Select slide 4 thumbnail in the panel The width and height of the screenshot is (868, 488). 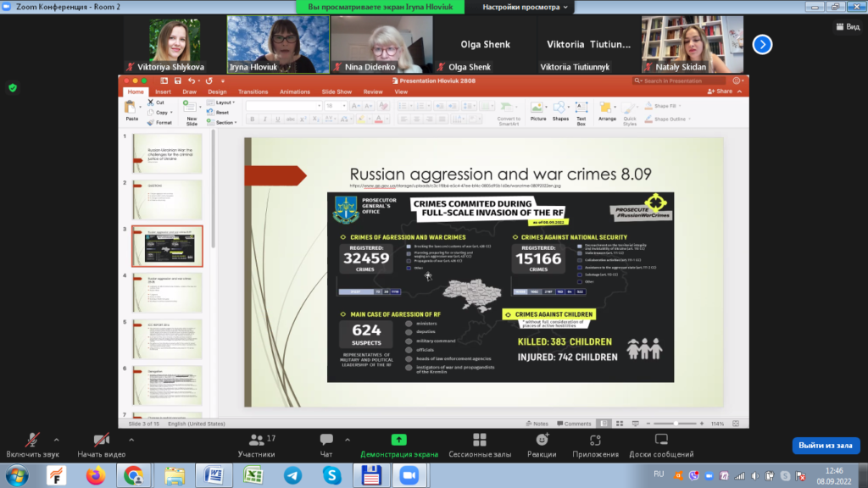tap(167, 292)
